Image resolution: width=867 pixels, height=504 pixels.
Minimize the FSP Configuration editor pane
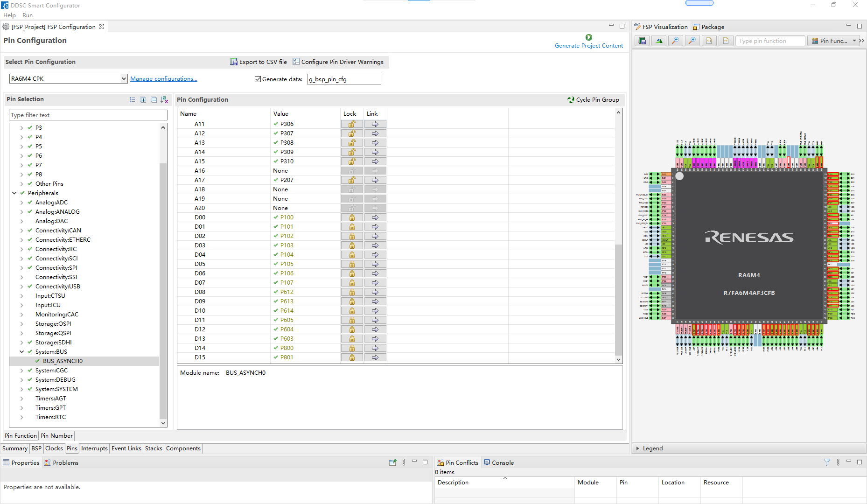click(x=611, y=26)
